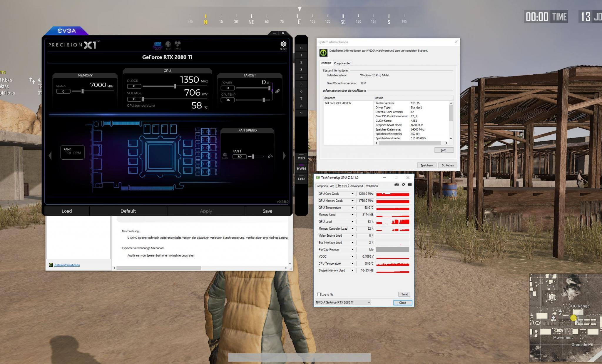The image size is (602, 364).
Task: Click the icon beside the Systeminformationen link
Action: point(51,265)
